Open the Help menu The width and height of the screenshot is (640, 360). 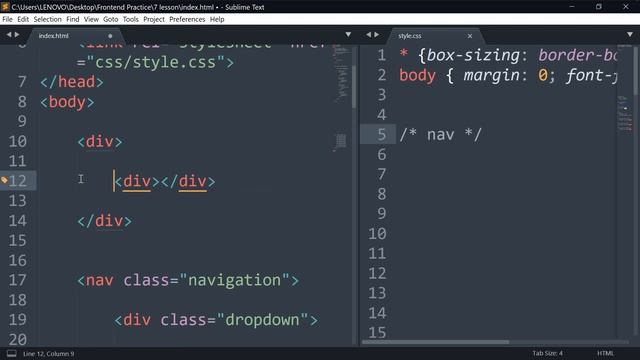click(217, 19)
